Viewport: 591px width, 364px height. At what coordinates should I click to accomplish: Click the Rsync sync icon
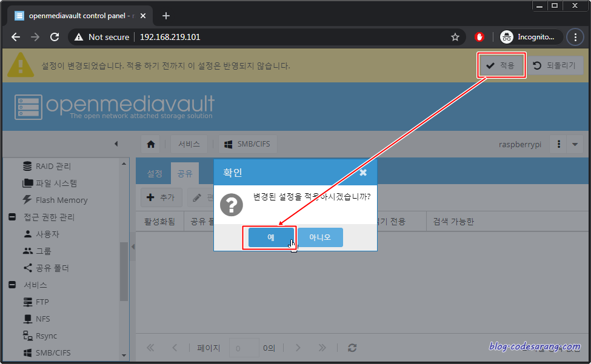[x=27, y=336]
